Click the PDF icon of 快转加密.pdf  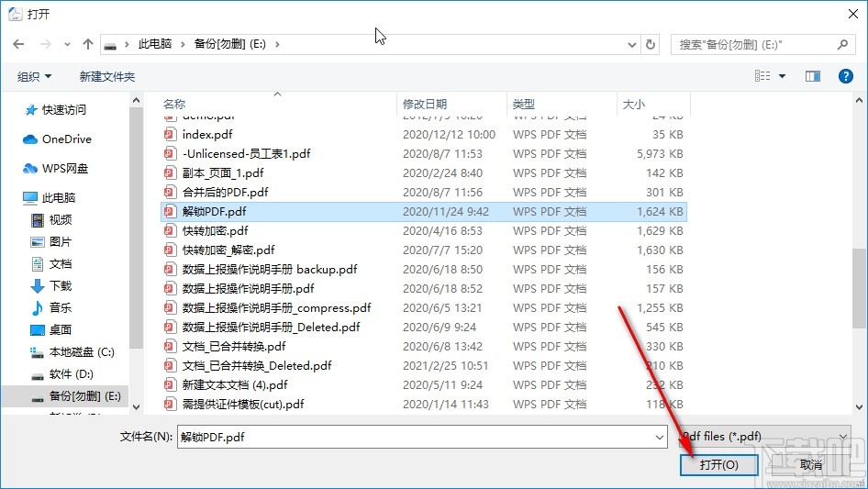(170, 230)
